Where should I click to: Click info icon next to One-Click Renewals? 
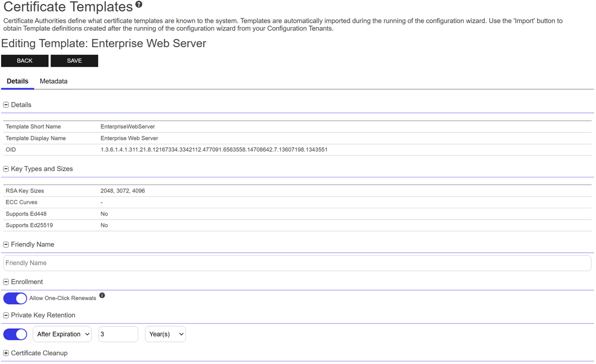[x=102, y=296]
